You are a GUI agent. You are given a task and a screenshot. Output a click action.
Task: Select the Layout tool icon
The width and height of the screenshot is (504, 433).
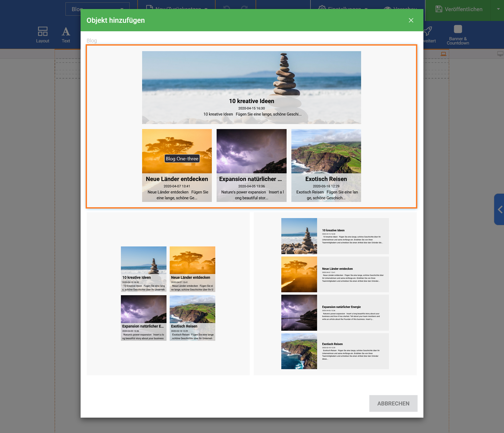42,34
